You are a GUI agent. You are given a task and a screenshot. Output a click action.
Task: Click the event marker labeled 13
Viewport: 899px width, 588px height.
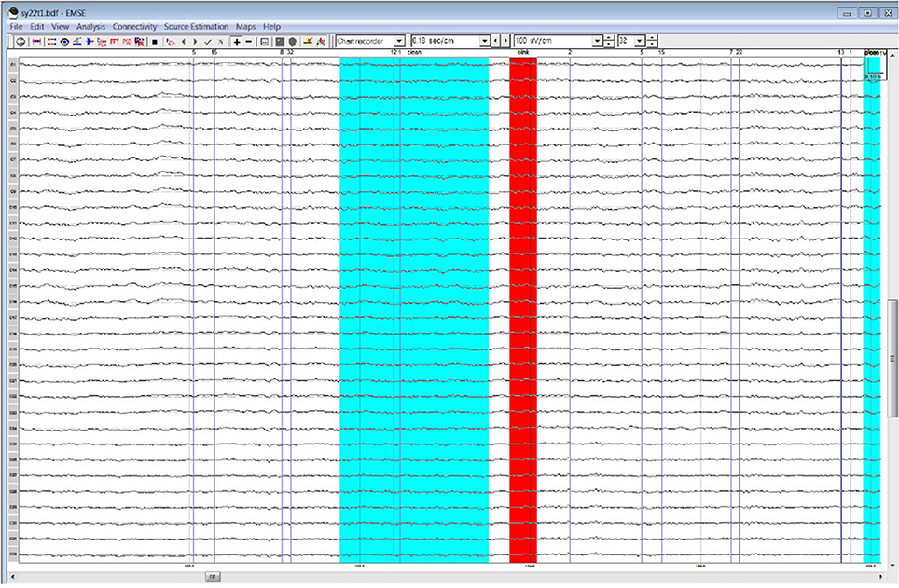tap(841, 52)
